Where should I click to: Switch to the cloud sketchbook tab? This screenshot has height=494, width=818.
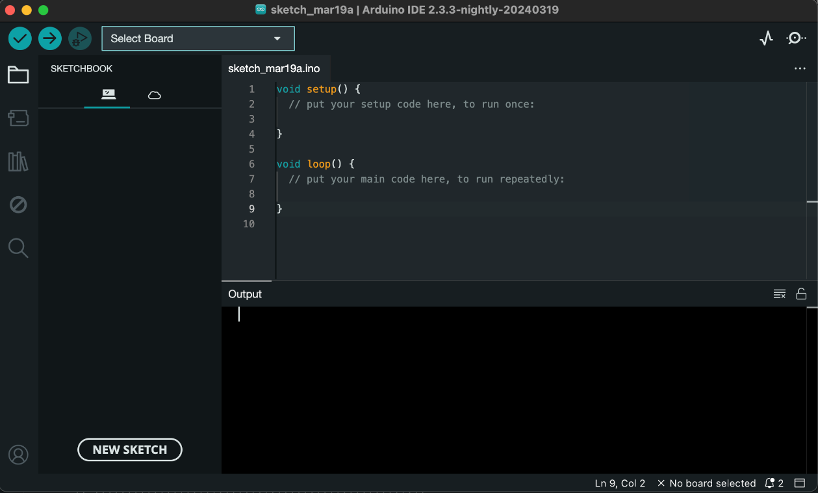(154, 95)
